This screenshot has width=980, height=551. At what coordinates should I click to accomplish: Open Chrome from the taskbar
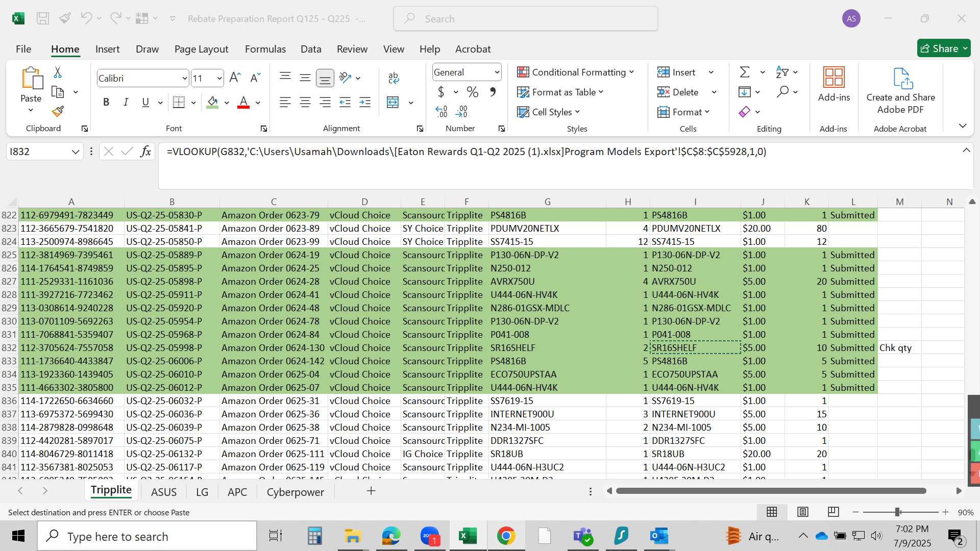[506, 536]
